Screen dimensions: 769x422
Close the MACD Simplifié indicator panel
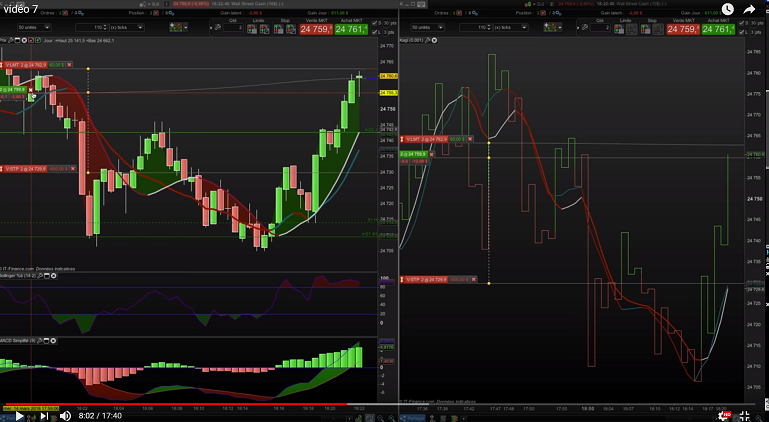coord(53,341)
